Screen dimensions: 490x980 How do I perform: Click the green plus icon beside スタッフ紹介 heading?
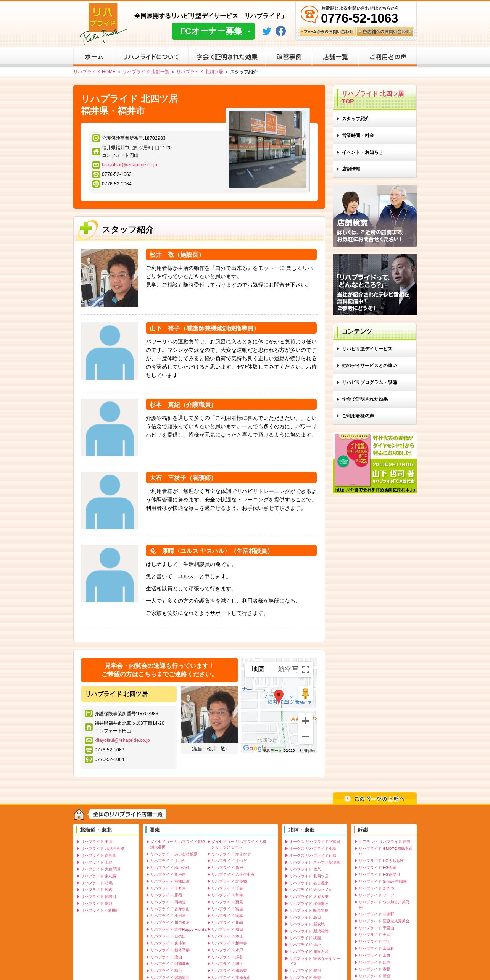[x=86, y=229]
